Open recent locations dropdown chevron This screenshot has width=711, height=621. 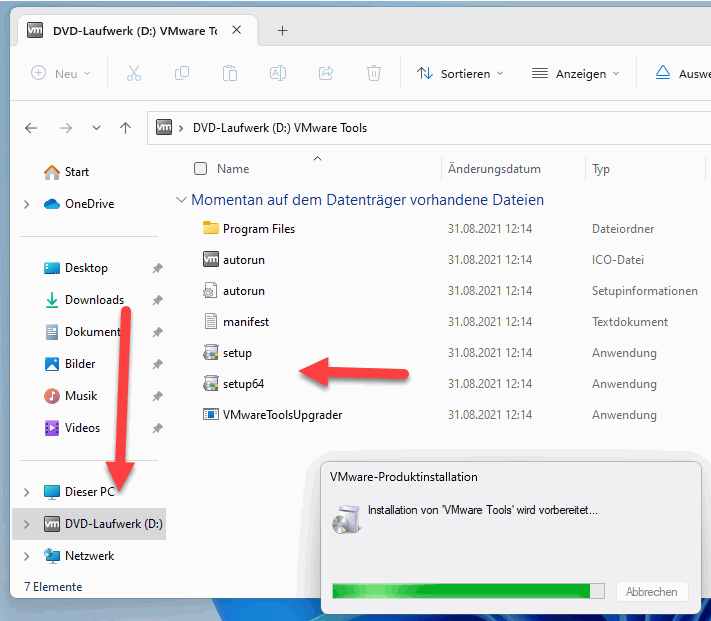(x=96, y=128)
